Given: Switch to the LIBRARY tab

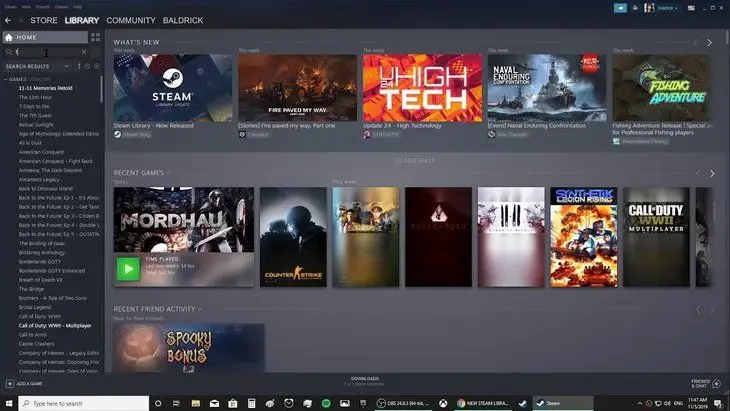Looking at the screenshot, I should [82, 20].
